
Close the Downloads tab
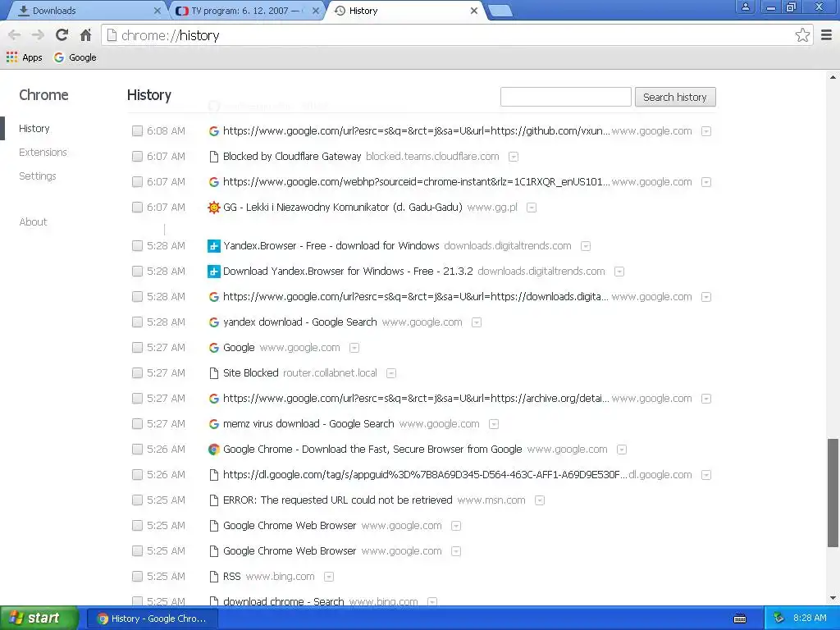[157, 11]
